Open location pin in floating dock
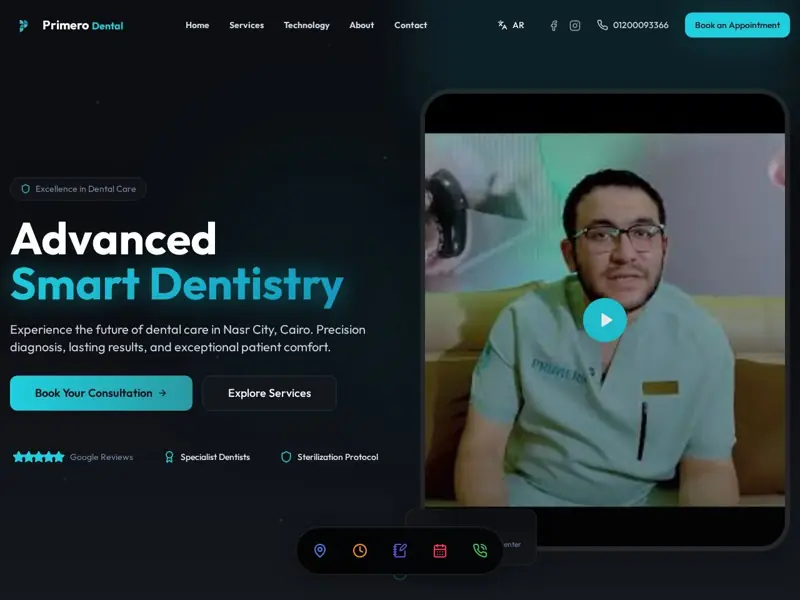Viewport: 800px width, 600px height. point(320,551)
